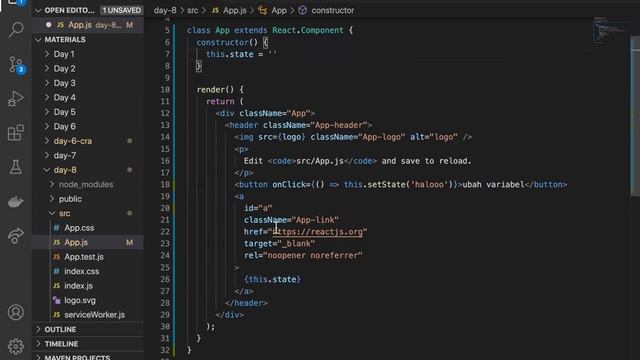
Task: Expand the public folder
Action: (x=52, y=199)
